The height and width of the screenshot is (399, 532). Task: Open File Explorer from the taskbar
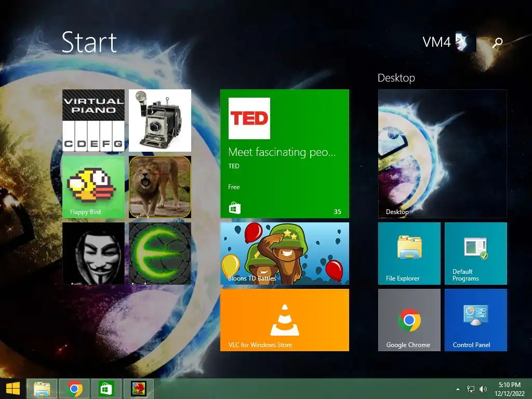point(42,389)
